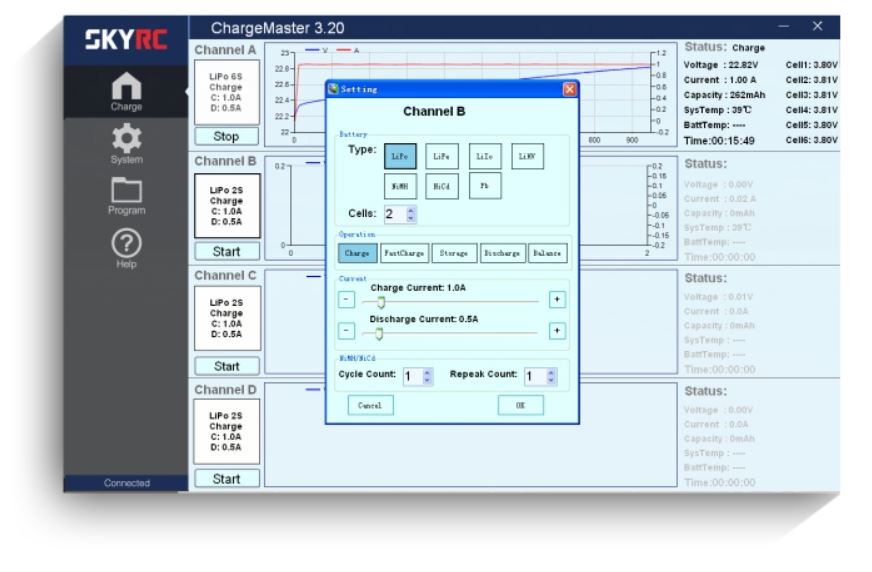
Task: Select NiCd battery type
Action: pyautogui.click(x=442, y=186)
